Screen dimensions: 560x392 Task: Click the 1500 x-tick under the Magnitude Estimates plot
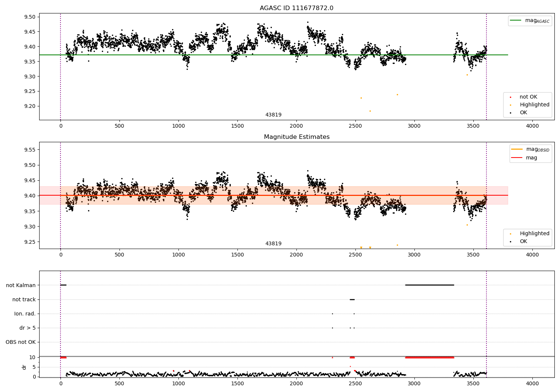(x=237, y=255)
